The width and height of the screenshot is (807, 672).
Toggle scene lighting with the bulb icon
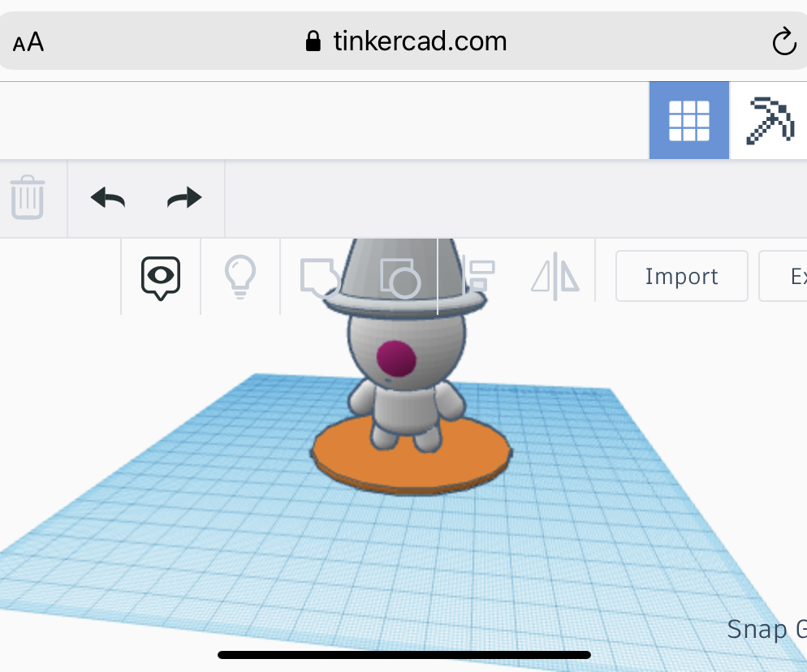click(240, 276)
